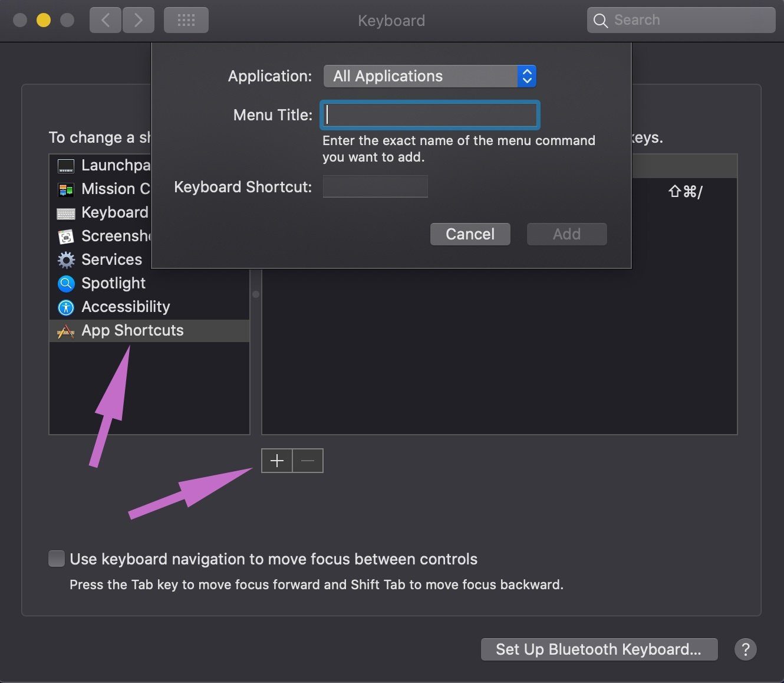The image size is (784, 683).
Task: Select the Screenshots row in the list
Action: click(x=100, y=237)
